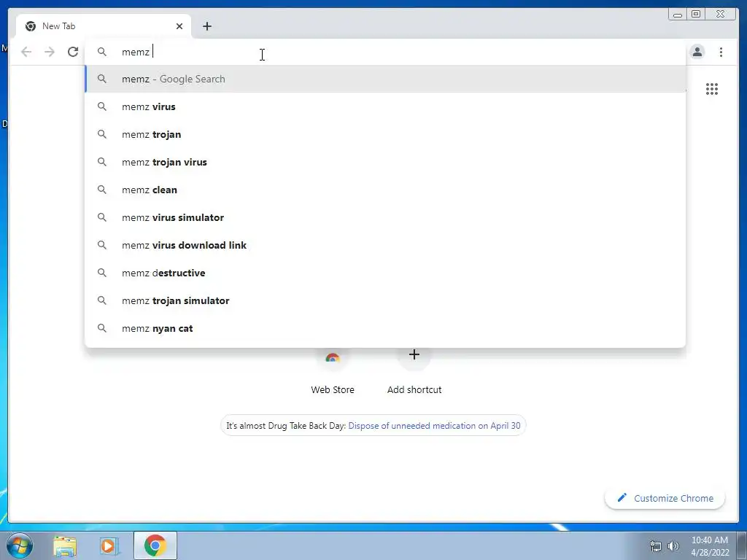This screenshot has height=560, width=747.
Task: Select 'memz virus simulator' suggestion
Action: click(385, 217)
